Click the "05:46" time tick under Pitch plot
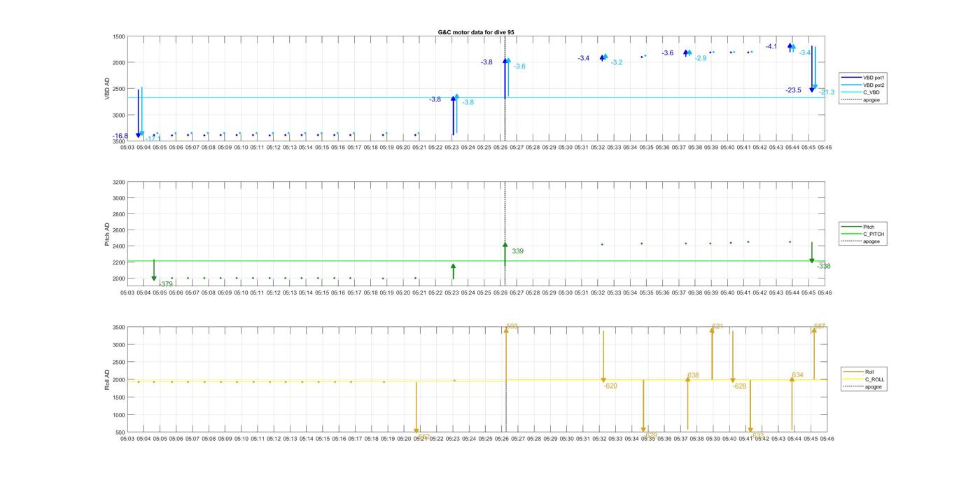This screenshot has height=485, width=980. tap(825, 293)
